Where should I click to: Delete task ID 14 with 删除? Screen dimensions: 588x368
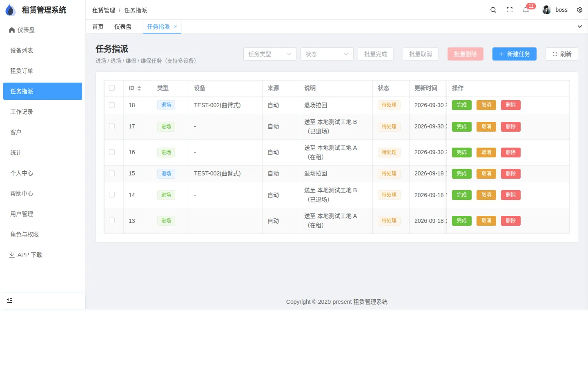tap(511, 195)
